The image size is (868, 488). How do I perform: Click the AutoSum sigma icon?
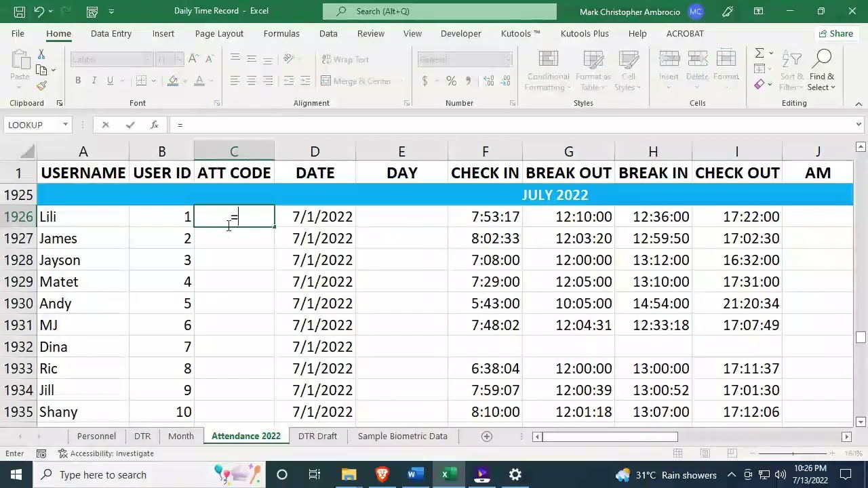click(759, 54)
